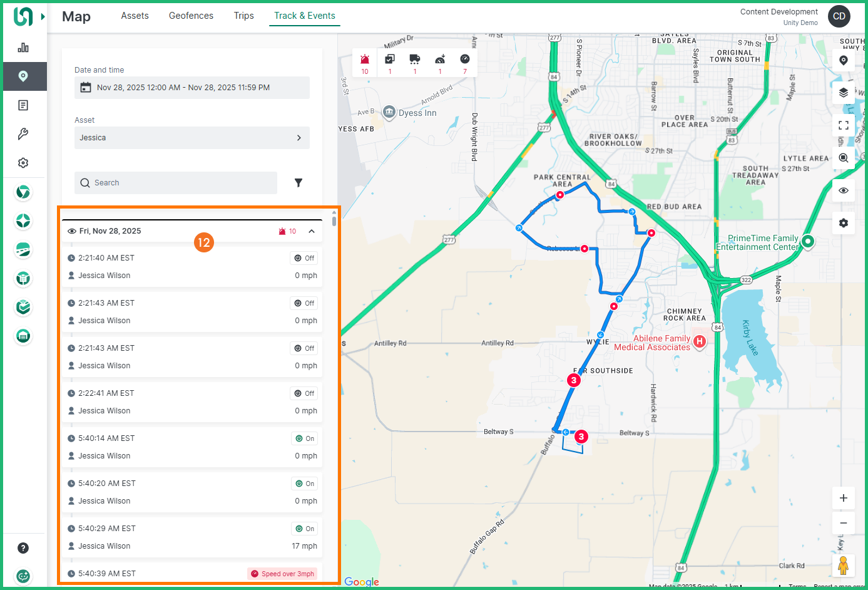Collapse the Fri, Nov 28, 2025 group
The width and height of the screenshot is (868, 590).
pyautogui.click(x=311, y=231)
